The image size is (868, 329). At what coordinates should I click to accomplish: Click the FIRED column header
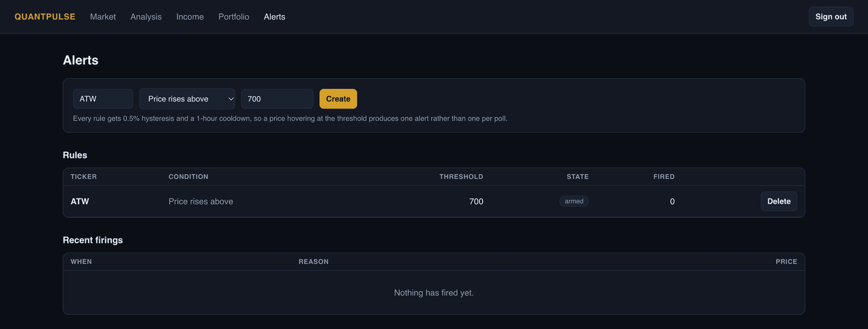pyautogui.click(x=664, y=177)
